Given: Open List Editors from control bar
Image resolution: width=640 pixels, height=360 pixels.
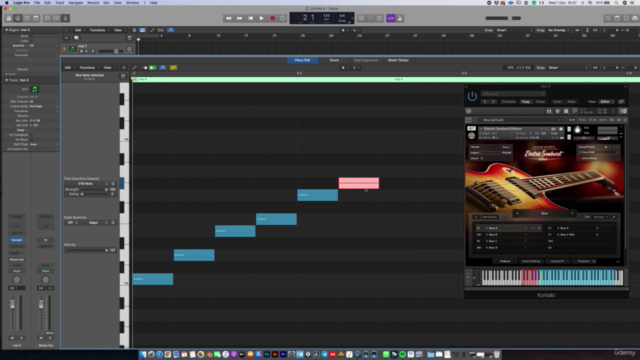Looking at the screenshot, I should pos(608,18).
